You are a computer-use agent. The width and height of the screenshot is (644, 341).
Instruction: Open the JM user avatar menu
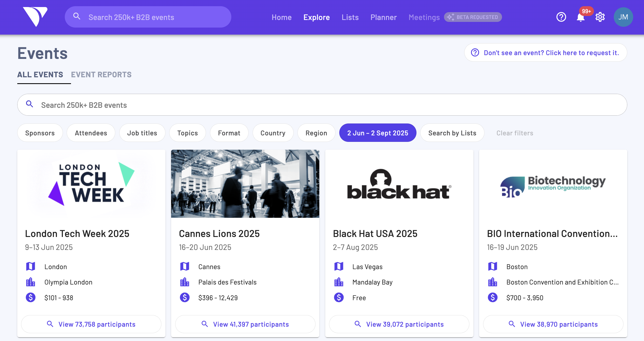pos(623,17)
